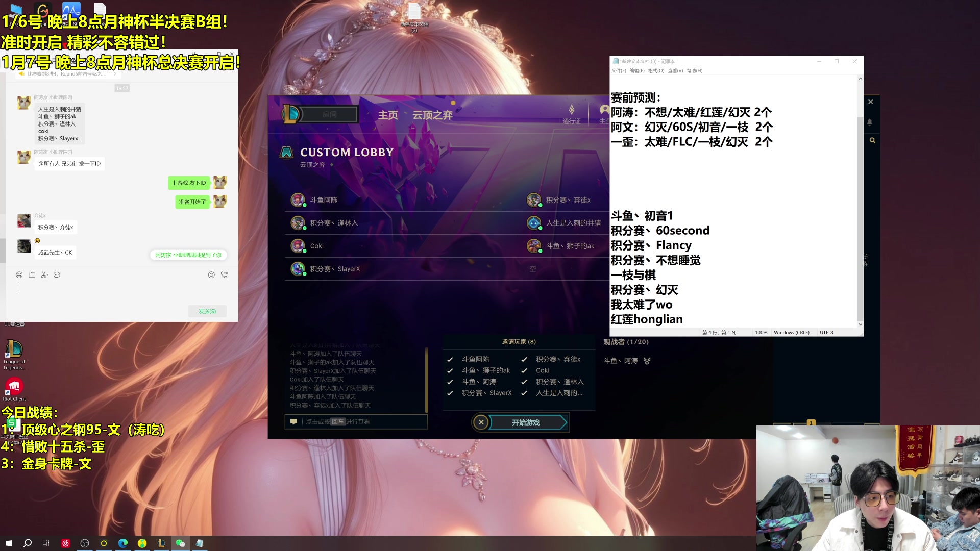Open the 查看(V) menu in Notepad
The width and height of the screenshot is (980, 551).
pyautogui.click(x=675, y=70)
